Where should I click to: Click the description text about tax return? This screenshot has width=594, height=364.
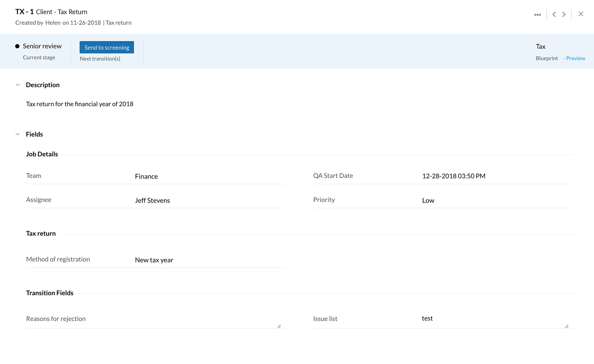coord(80,104)
